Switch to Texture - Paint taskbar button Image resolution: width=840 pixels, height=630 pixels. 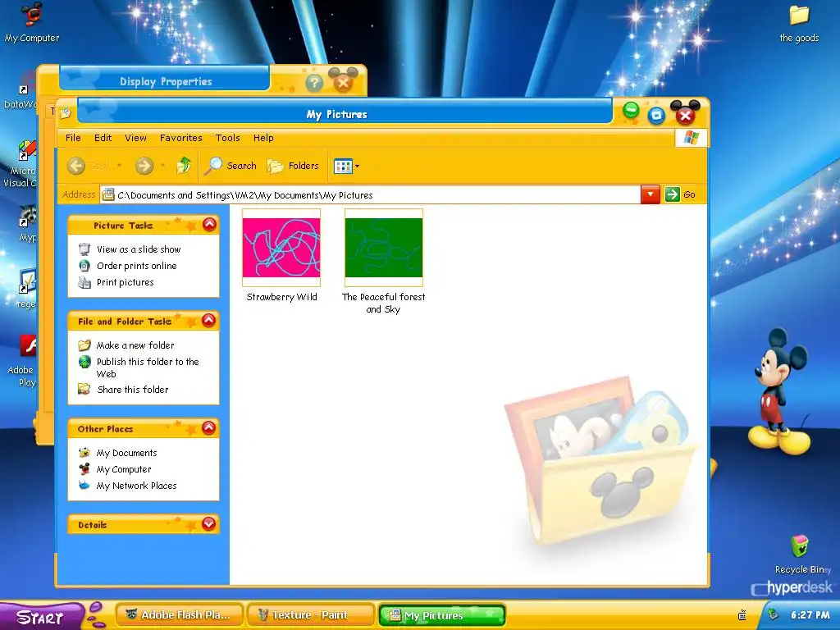coord(311,615)
